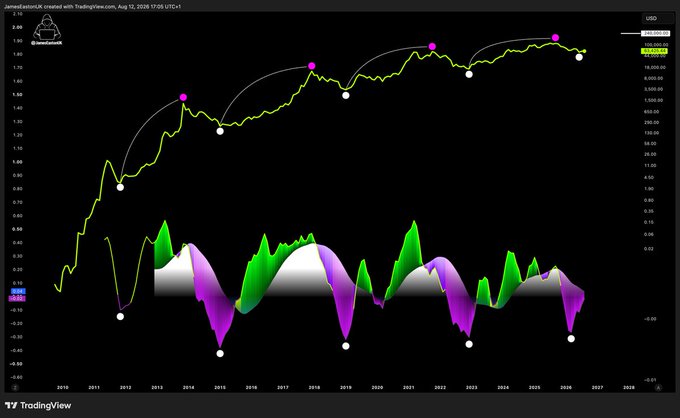Image resolution: width=680 pixels, height=418 pixels.
Task: Select the white price bottom marker at 2023
Action: [x=469, y=74]
